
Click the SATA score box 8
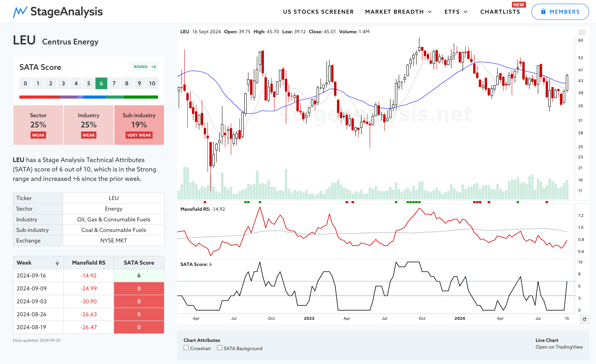127,83
